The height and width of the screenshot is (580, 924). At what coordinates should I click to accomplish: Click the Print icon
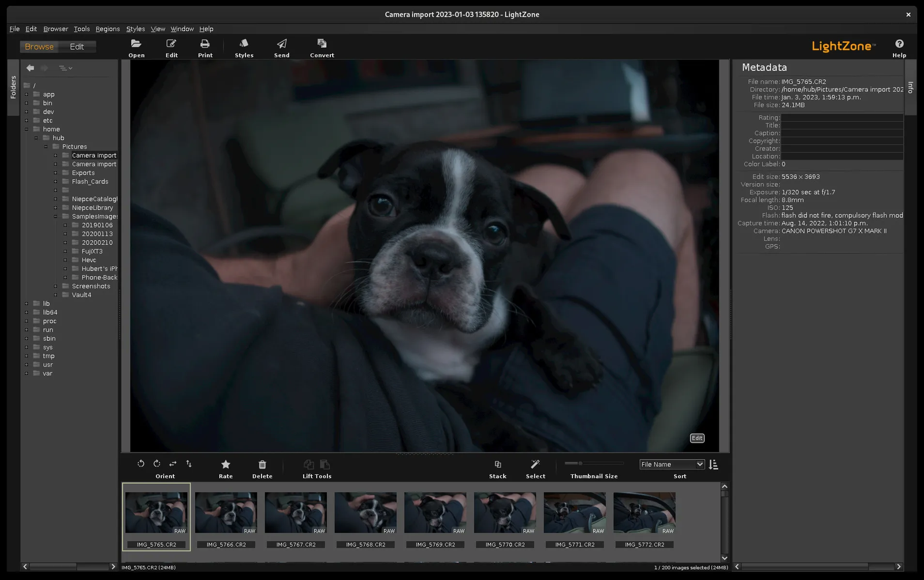click(x=205, y=44)
